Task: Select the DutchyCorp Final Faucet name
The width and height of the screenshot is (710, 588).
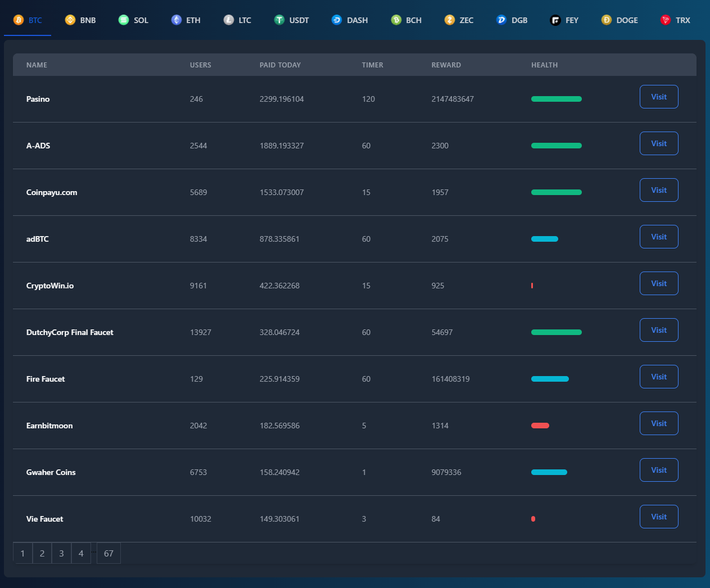Action: click(x=70, y=332)
